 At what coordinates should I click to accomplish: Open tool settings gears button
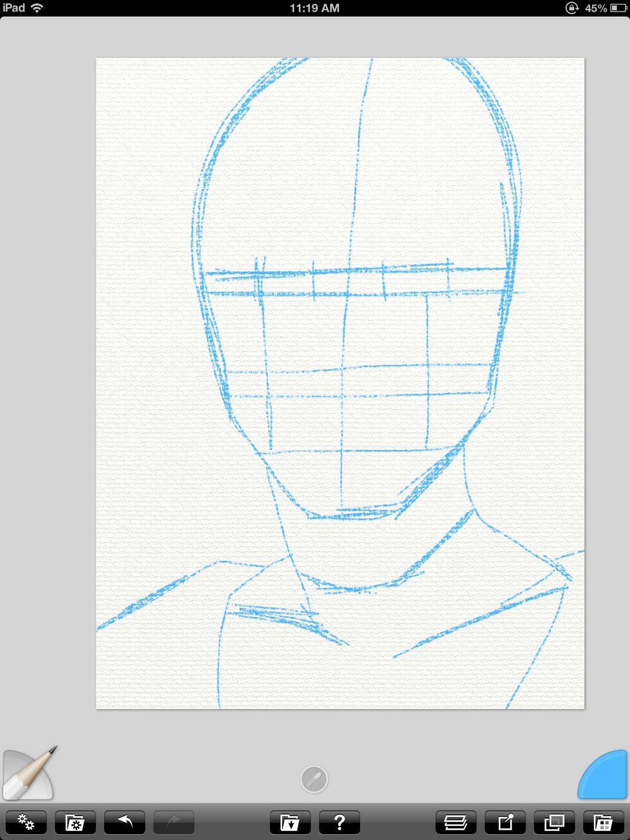tap(26, 822)
